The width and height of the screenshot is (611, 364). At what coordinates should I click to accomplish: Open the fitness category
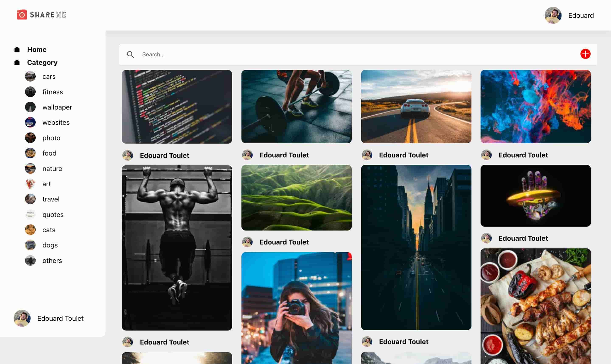click(x=52, y=92)
